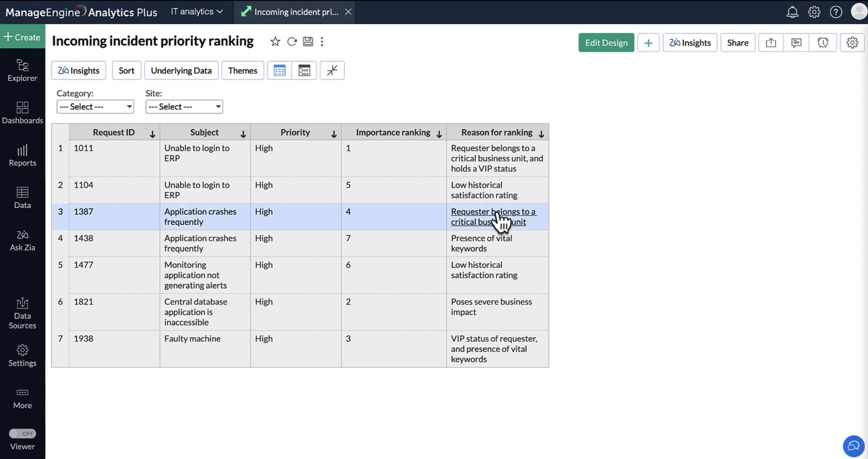Screen dimensions: 868x459
Task: Open the notifications bell icon
Action: [792, 12]
